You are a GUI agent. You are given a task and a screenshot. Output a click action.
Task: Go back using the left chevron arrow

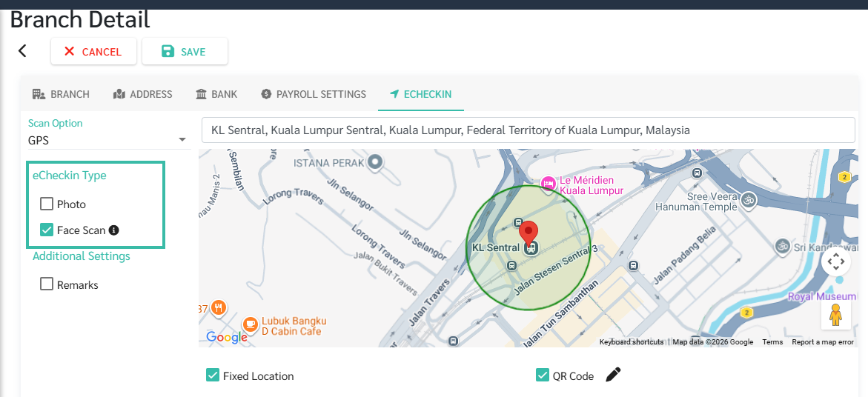(22, 51)
